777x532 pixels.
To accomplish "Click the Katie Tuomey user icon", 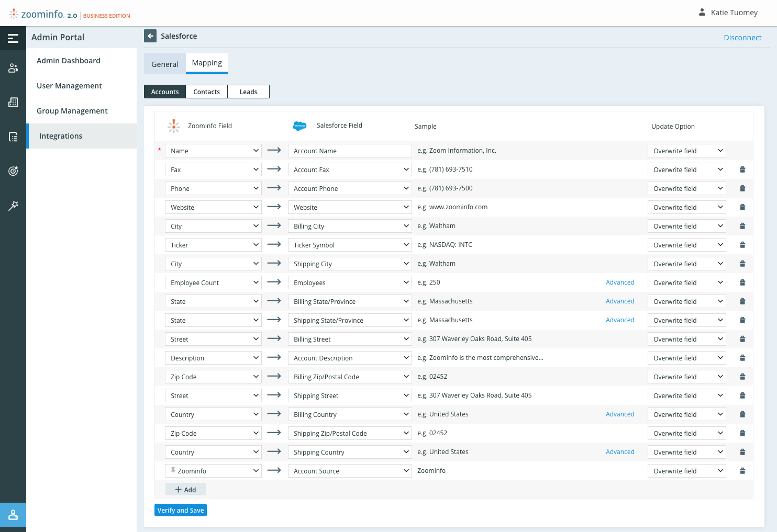I will (702, 12).
